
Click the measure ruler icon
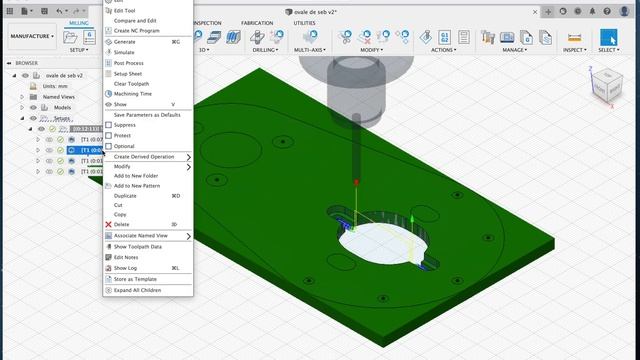pos(574,38)
